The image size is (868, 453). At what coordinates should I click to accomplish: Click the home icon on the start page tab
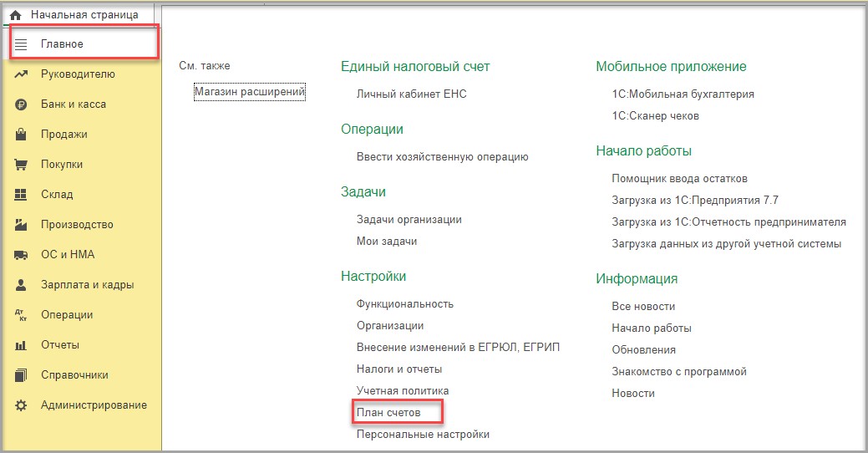(x=16, y=15)
